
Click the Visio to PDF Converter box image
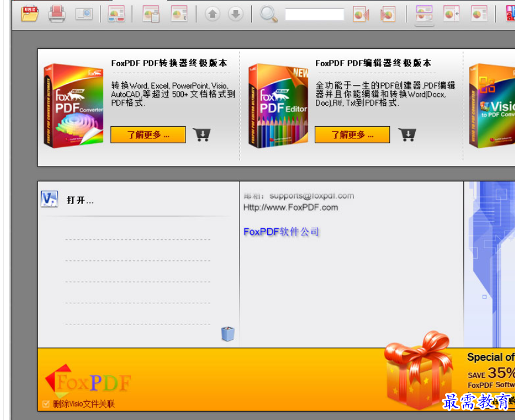point(492,106)
